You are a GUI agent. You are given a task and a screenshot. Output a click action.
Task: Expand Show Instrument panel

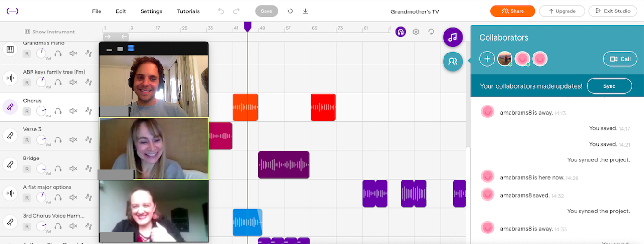(x=50, y=32)
